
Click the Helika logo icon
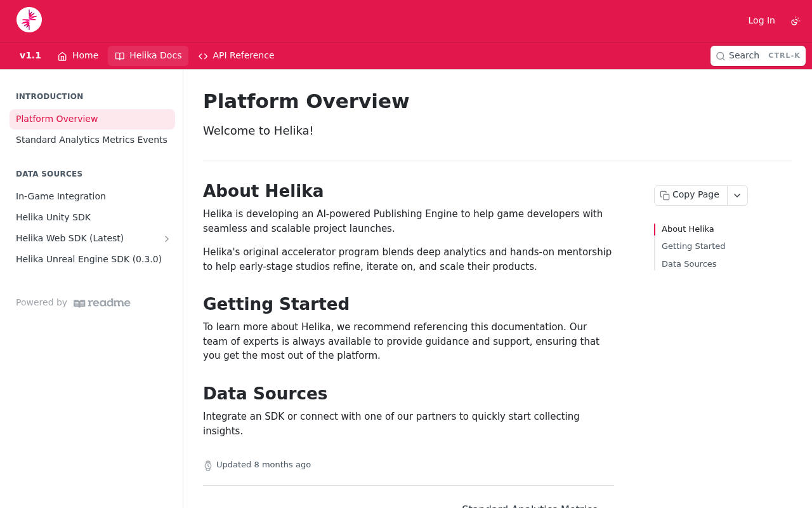[29, 20]
